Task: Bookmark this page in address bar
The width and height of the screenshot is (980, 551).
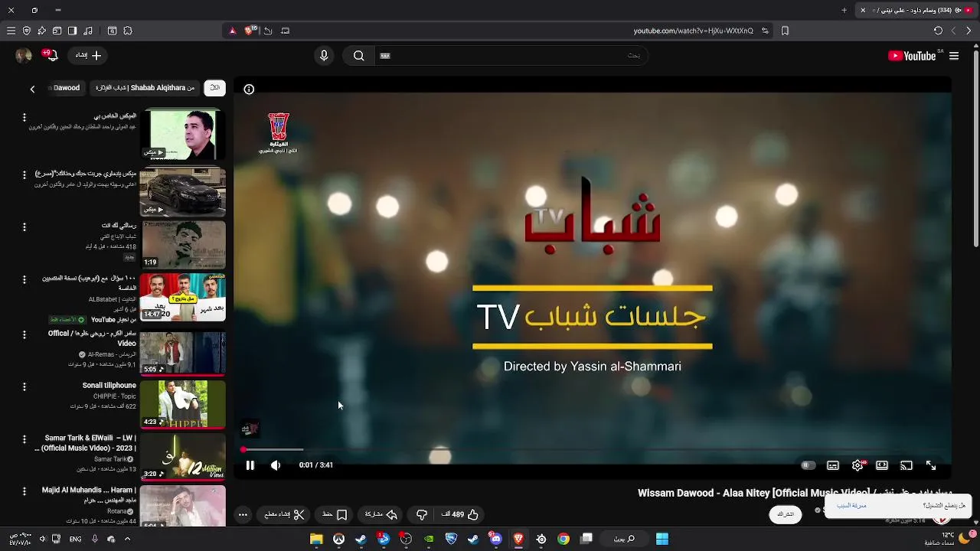Action: click(x=785, y=31)
